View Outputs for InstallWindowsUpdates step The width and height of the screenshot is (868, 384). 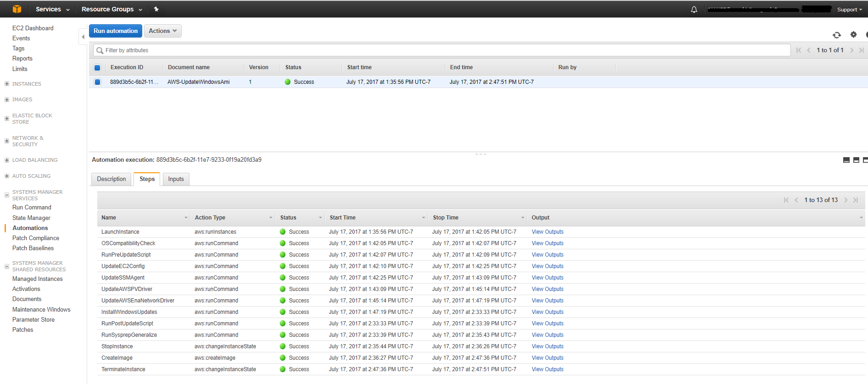click(547, 312)
